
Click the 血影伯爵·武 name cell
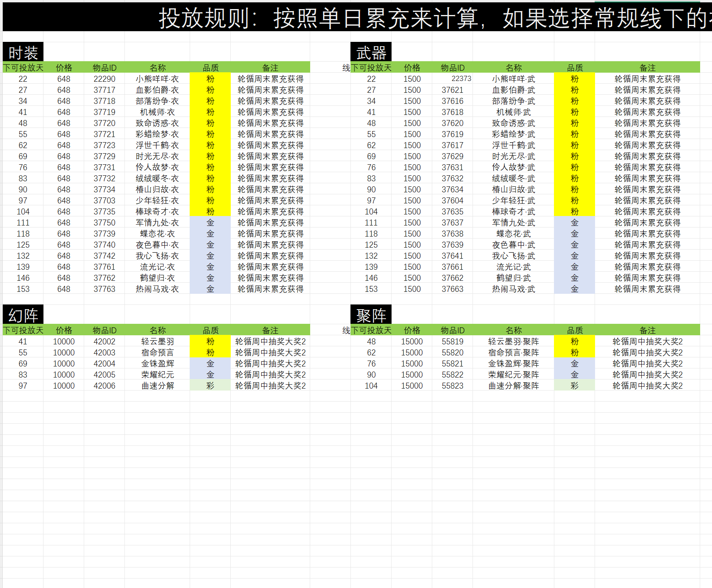point(513,90)
